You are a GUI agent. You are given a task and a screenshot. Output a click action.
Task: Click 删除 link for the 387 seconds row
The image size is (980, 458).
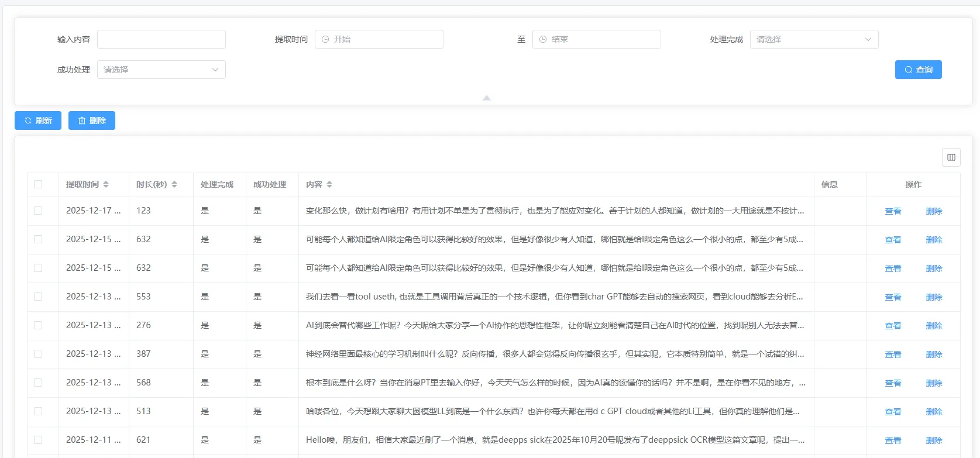pyautogui.click(x=934, y=354)
